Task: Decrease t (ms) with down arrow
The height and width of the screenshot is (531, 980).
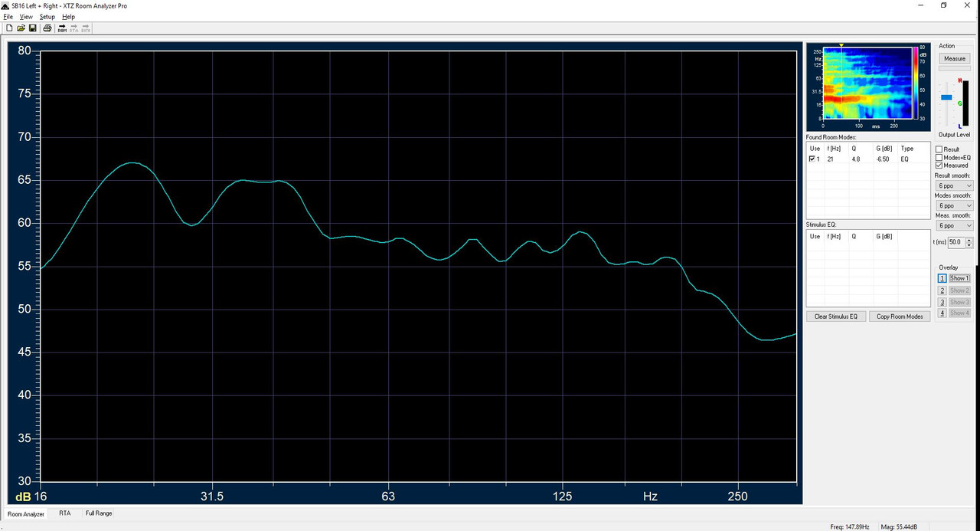Action: pyautogui.click(x=969, y=245)
